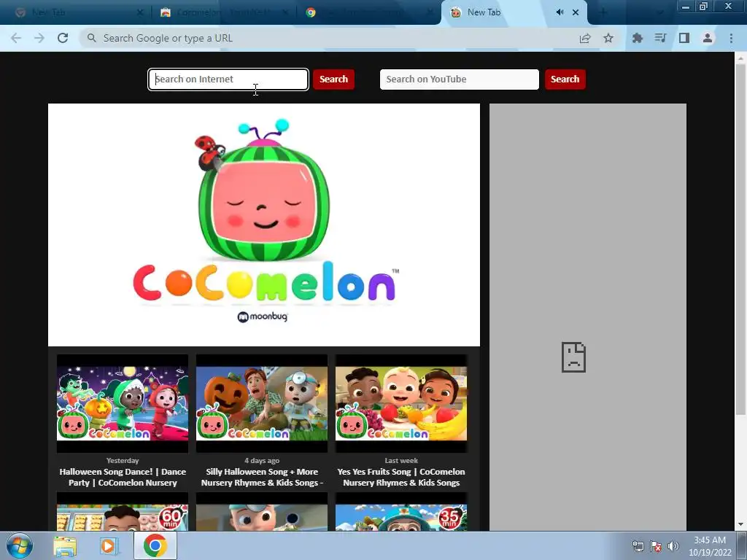Image resolution: width=747 pixels, height=560 pixels.
Task: Share this page via the share icon
Action: pyautogui.click(x=585, y=38)
